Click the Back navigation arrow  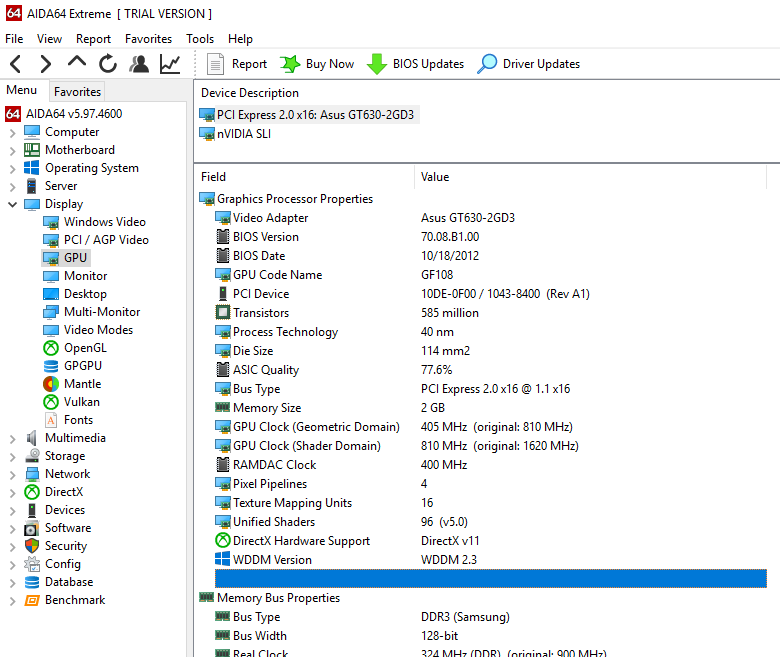pyautogui.click(x=15, y=64)
